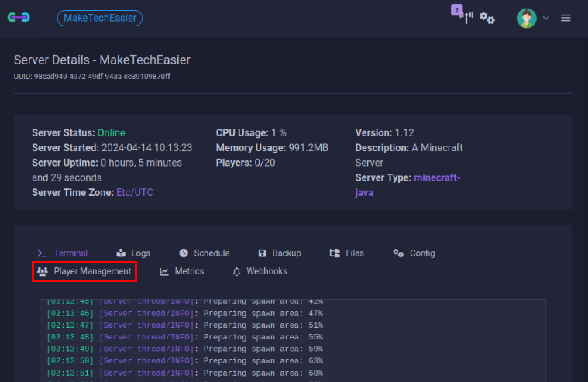The image size is (588, 382).
Task: Click the notification count badge '2'
Action: pos(456,10)
